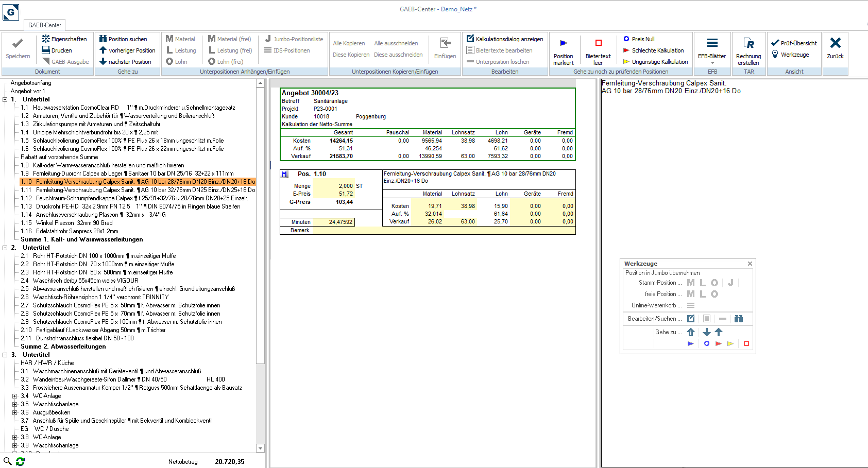
Task: Open Rechnung erstellen
Action: click(x=748, y=50)
